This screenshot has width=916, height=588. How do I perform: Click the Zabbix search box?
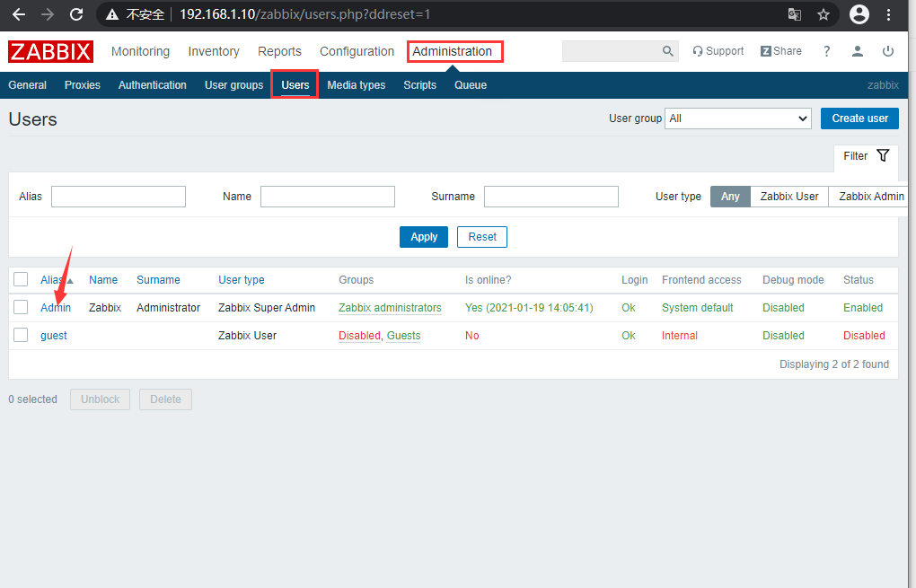coord(612,51)
